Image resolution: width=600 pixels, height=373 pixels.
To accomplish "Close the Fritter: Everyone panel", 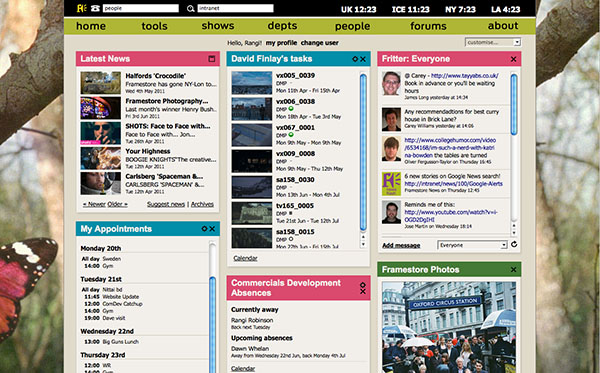I will tap(514, 59).
